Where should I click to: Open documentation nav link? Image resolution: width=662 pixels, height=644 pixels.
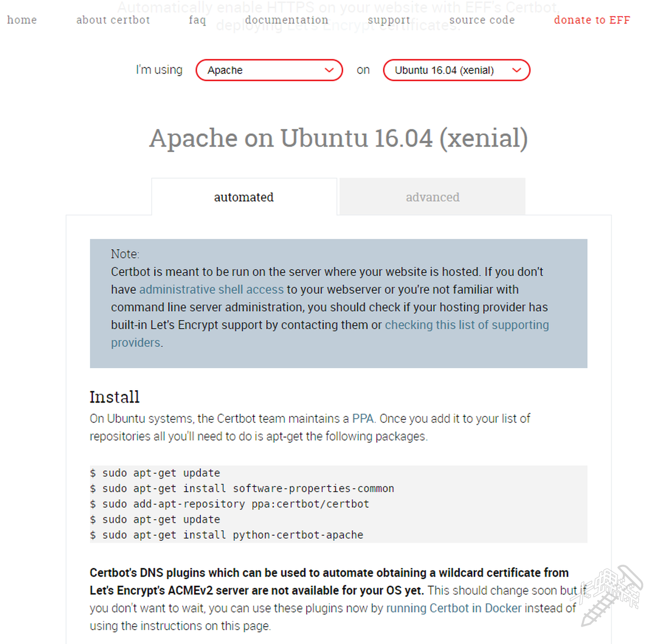click(x=287, y=20)
